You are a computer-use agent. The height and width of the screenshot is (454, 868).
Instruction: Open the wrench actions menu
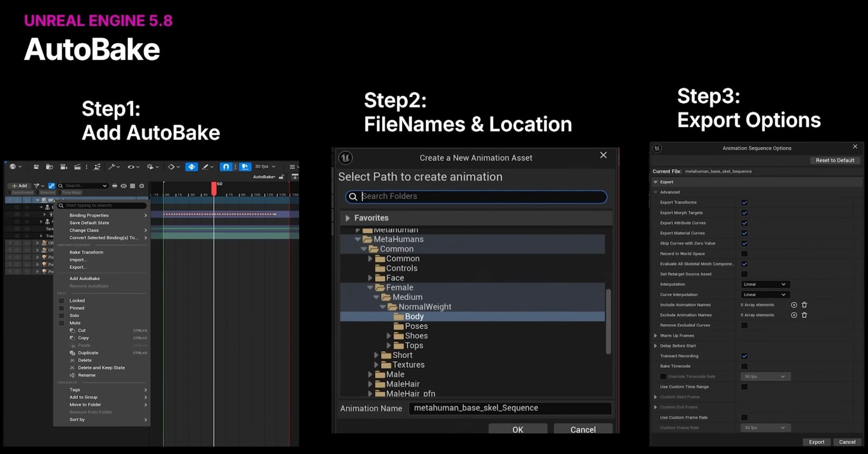click(x=114, y=167)
